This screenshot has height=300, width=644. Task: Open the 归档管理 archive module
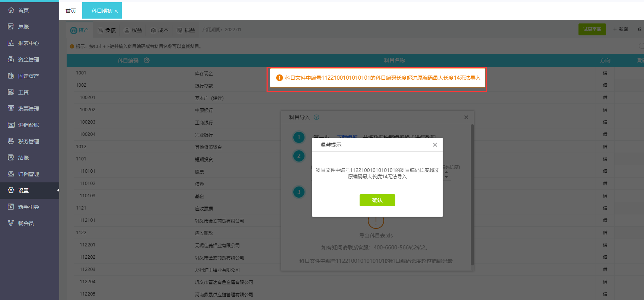[x=29, y=174]
